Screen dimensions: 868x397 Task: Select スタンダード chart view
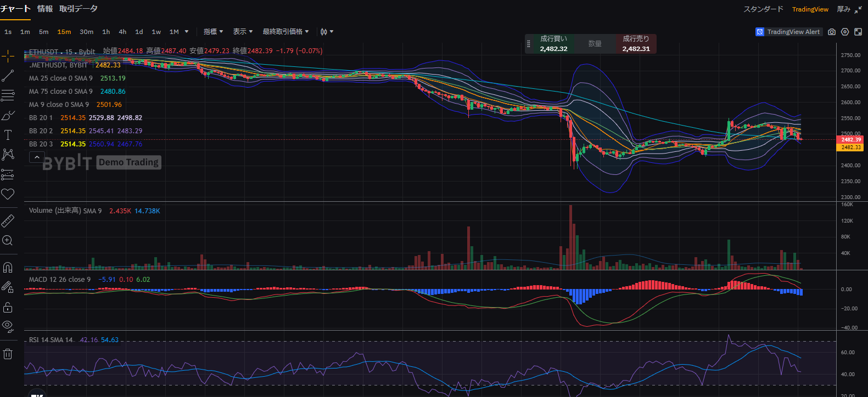763,9
